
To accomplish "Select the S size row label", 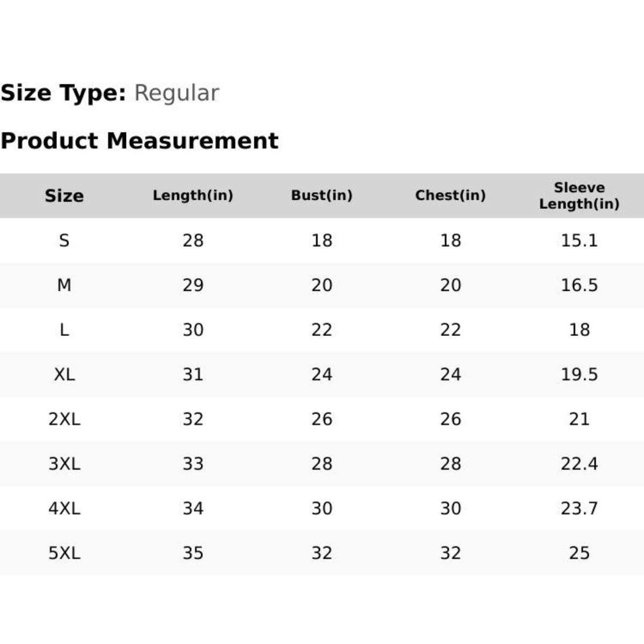I will point(64,240).
